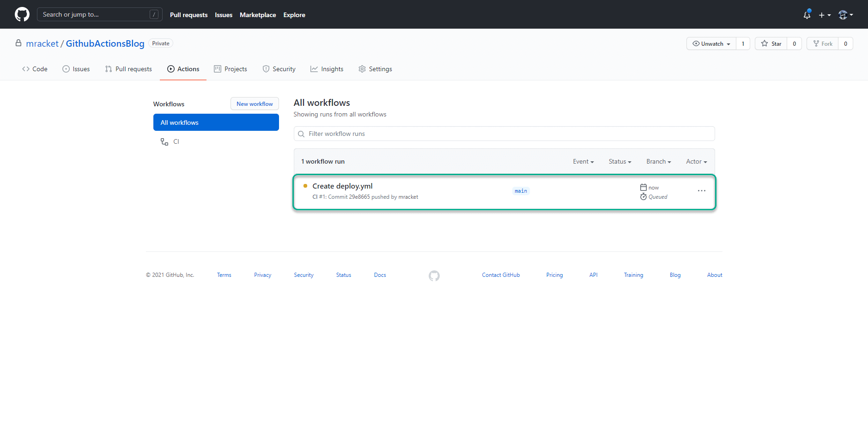
Task: Open the user avatar menu
Action: (x=845, y=15)
